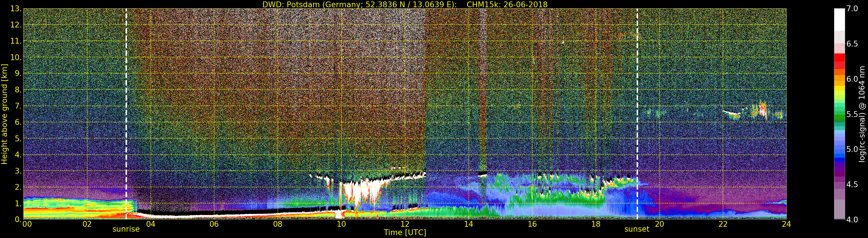Screen dimensions: 868x238
Task: Click the x-axis tick label '10'
Action: pyautogui.click(x=341, y=224)
